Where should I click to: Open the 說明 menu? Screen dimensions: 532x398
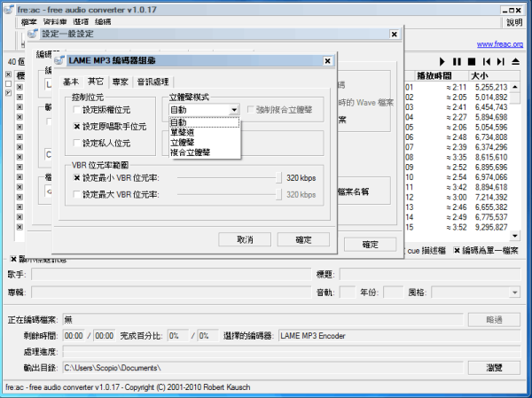pyautogui.click(x=514, y=22)
